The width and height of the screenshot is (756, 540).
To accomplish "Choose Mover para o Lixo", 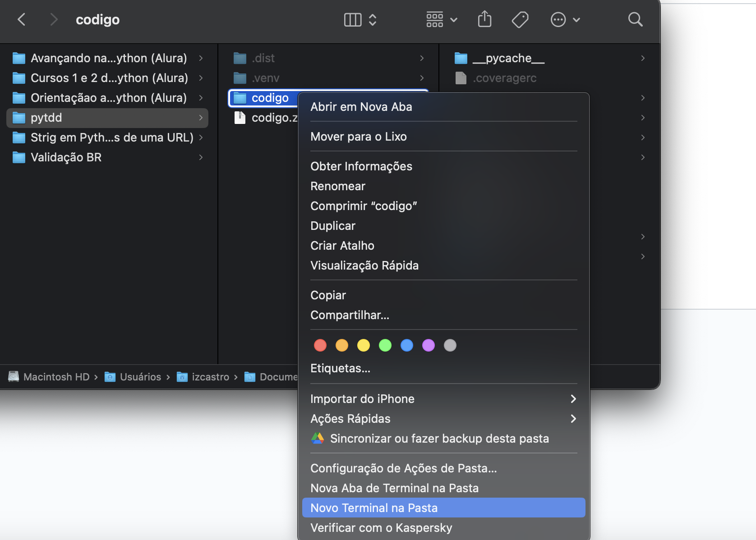I will point(443,137).
